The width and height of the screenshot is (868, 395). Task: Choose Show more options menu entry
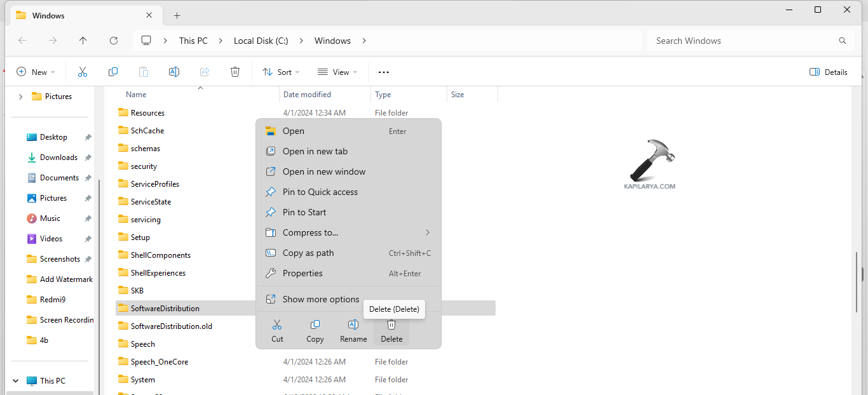click(x=321, y=299)
